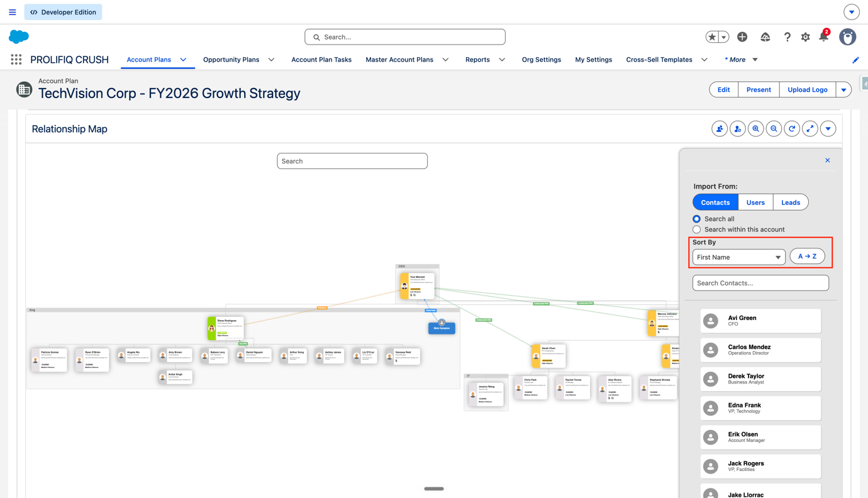Open the More navigation menu

point(741,60)
